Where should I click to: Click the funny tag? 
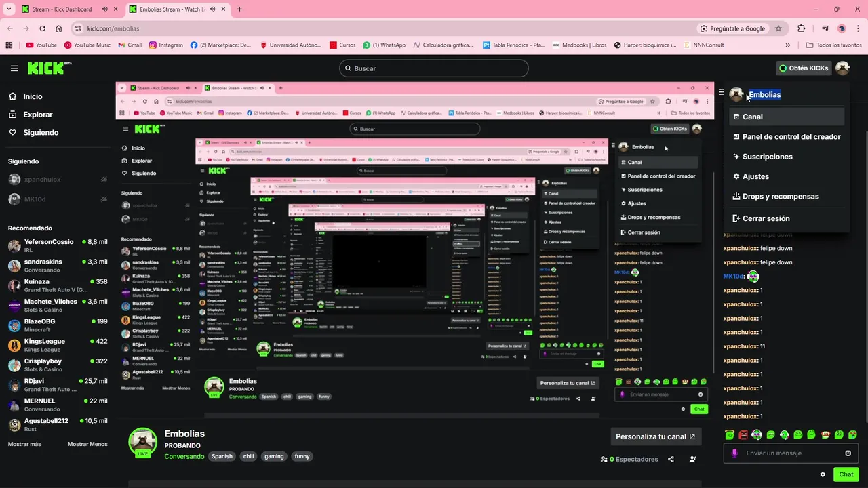[x=302, y=456]
